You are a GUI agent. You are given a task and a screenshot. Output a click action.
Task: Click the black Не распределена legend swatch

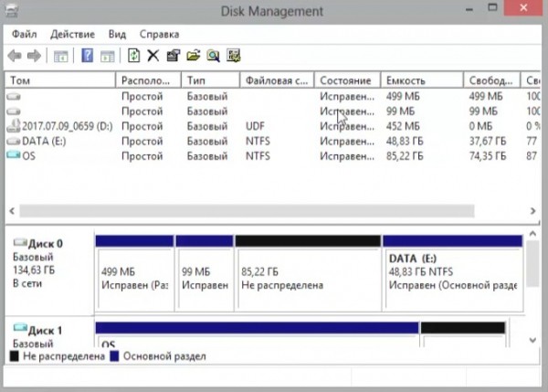pos(15,356)
